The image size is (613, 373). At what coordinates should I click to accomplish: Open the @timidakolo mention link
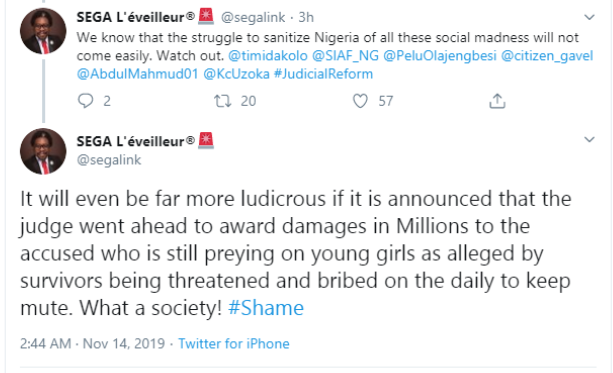pyautogui.click(x=268, y=56)
